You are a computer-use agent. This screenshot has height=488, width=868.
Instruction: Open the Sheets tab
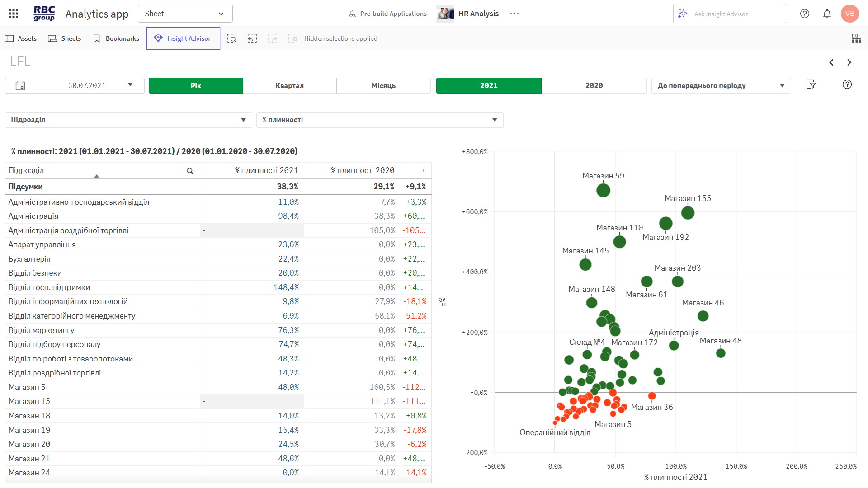(x=65, y=38)
